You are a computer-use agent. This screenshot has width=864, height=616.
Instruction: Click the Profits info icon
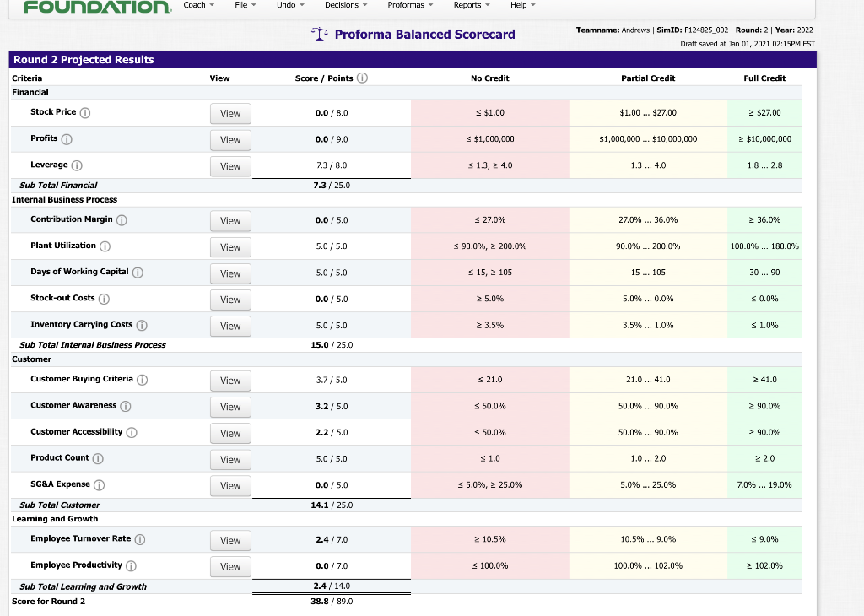coord(67,138)
